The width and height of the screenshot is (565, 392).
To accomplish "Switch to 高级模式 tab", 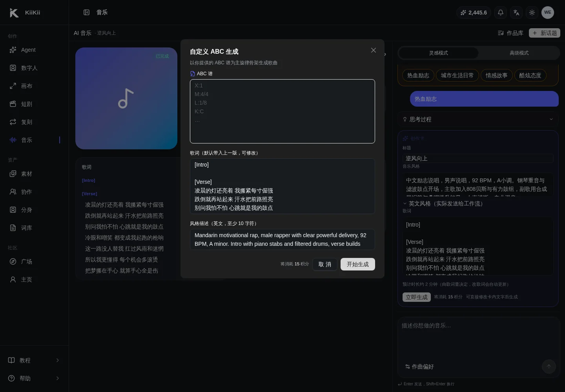I will pos(519,53).
